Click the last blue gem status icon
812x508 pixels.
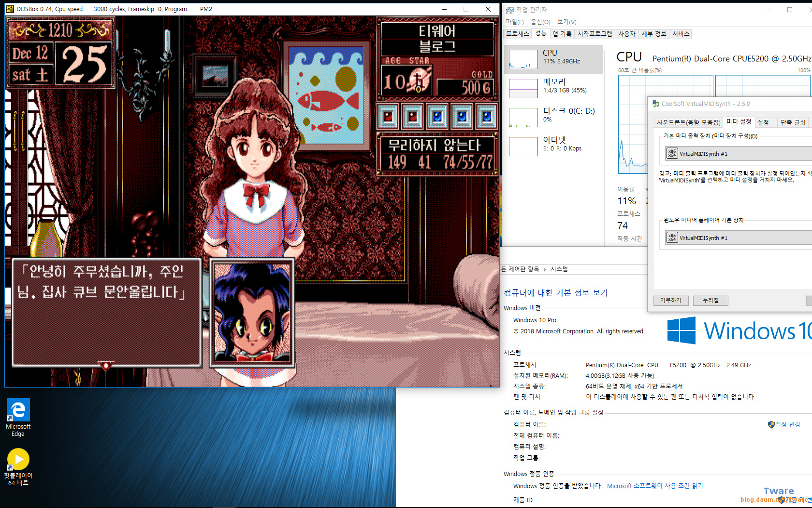(x=487, y=117)
